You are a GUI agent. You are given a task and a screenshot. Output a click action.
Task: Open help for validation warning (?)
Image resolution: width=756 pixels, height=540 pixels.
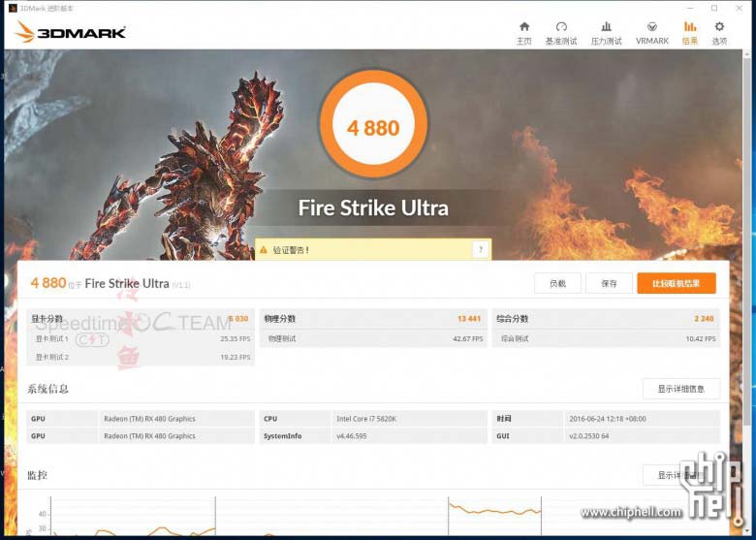pyautogui.click(x=480, y=250)
